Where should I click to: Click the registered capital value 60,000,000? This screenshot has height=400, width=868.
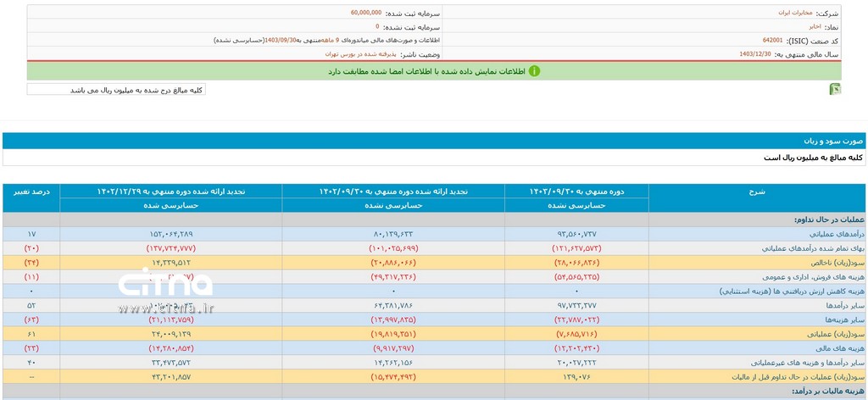[x=365, y=14]
